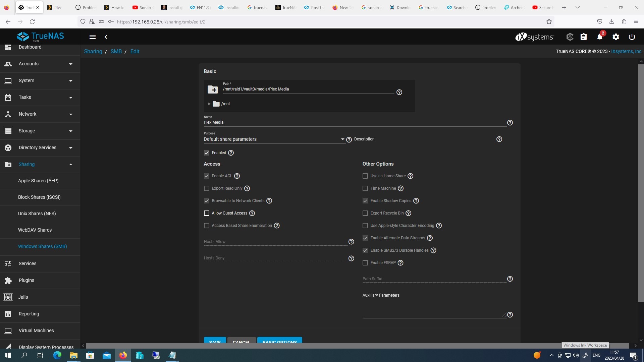Open the Services page
Image resolution: width=644 pixels, height=362 pixels.
point(40,263)
